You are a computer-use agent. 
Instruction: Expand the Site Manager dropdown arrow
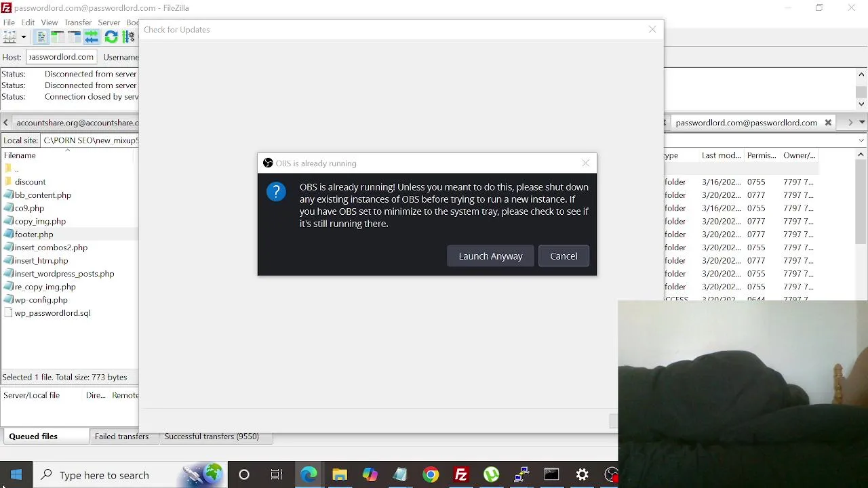click(x=23, y=37)
